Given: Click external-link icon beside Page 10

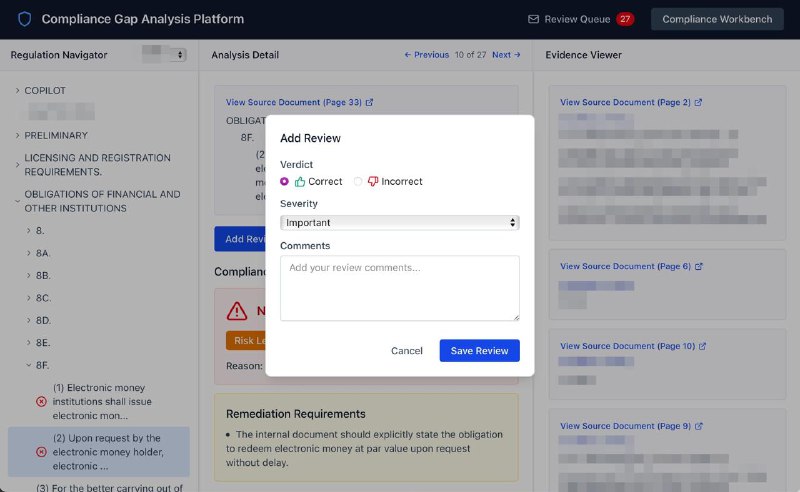Looking at the screenshot, I should [x=703, y=346].
